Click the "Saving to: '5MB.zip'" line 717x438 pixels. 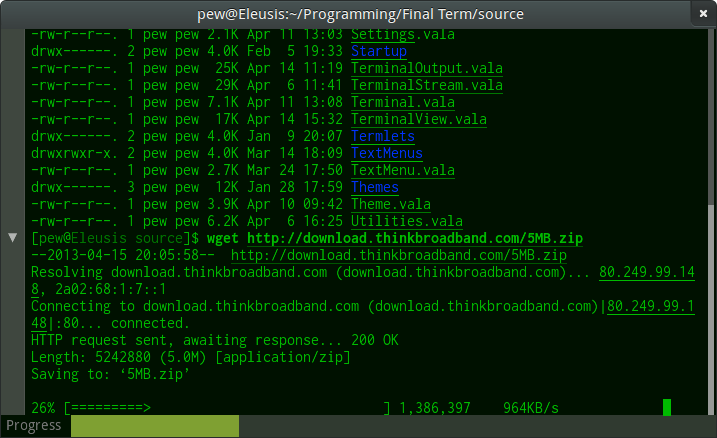coord(110,374)
